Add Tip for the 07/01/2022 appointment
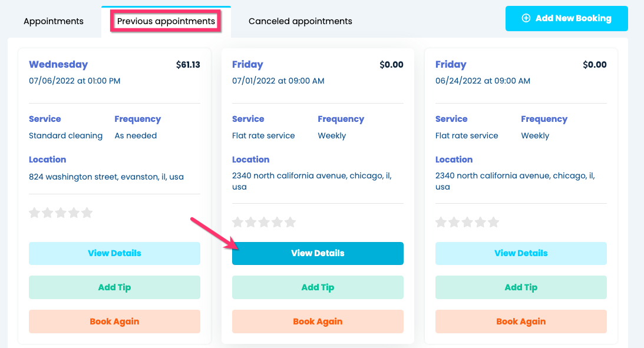 coord(318,287)
